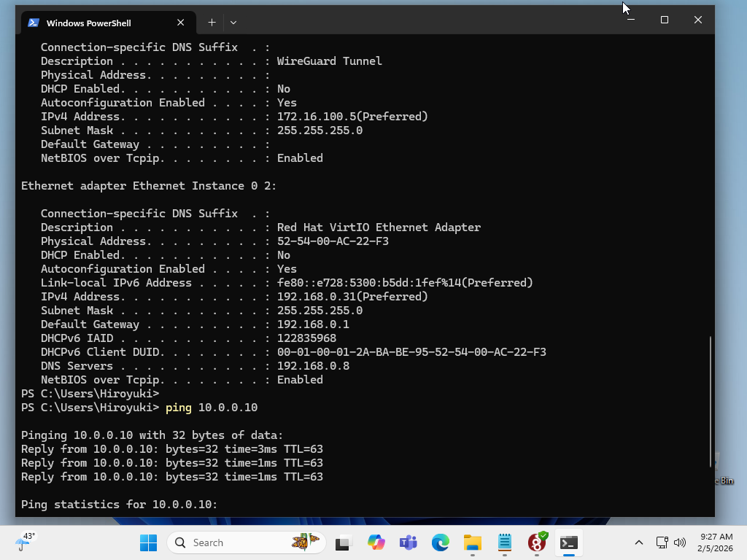Click the DNS Servers value 192.168.0.8
The width and height of the screenshot is (747, 560).
(x=313, y=366)
